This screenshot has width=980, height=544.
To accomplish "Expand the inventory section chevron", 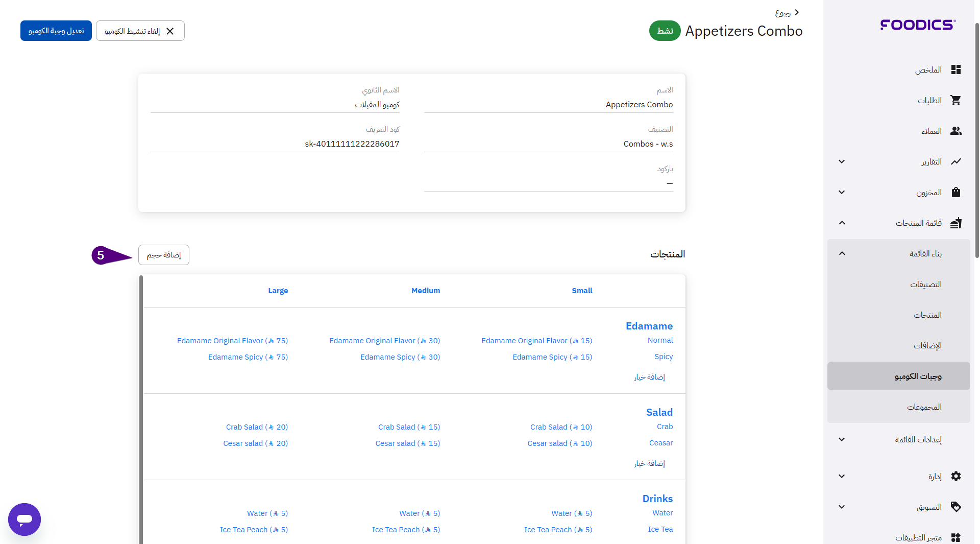I will click(x=842, y=193).
